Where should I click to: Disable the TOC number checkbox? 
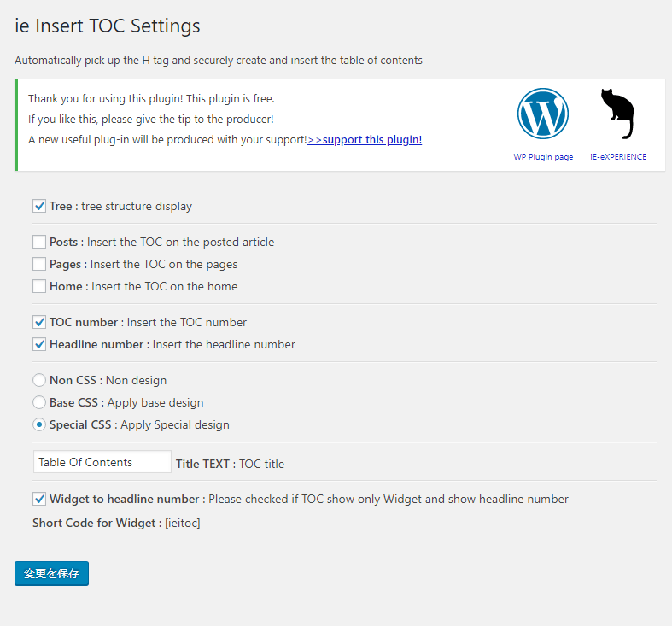pyautogui.click(x=39, y=322)
